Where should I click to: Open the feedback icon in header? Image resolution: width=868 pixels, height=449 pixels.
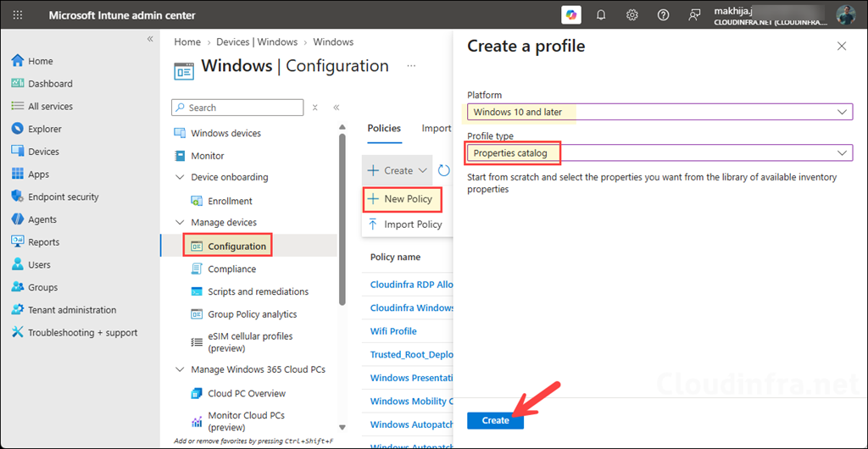[x=694, y=15]
